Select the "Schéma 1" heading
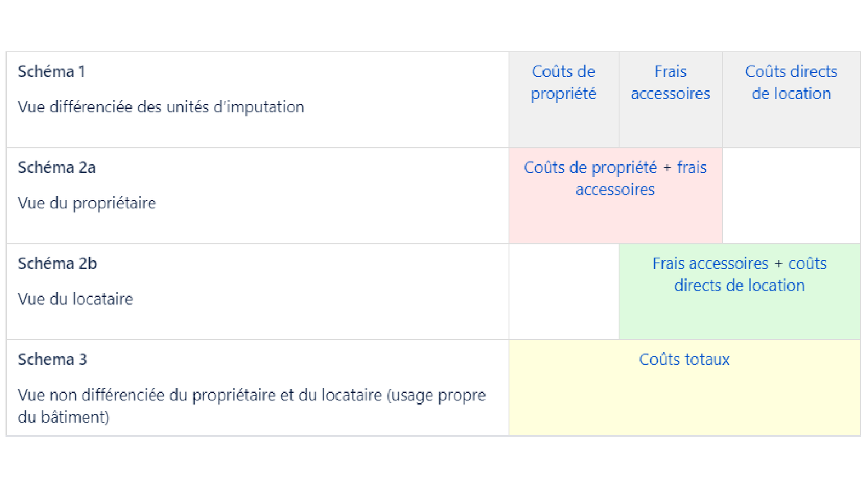Viewport: 868px width, 489px height. coord(52,71)
